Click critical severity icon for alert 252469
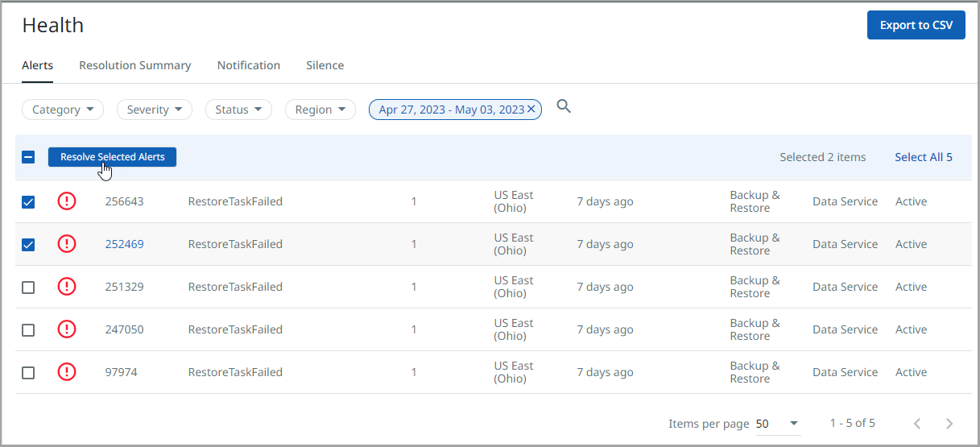The height and width of the screenshot is (447, 980). click(67, 244)
